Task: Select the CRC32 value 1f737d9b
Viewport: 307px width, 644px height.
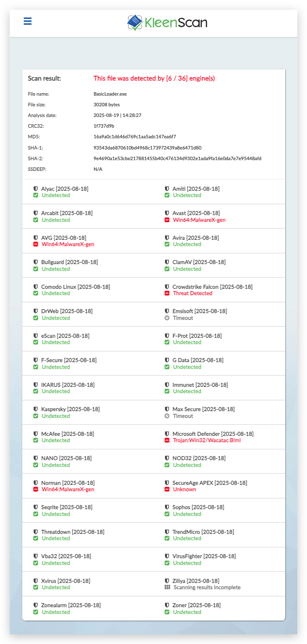Action: point(104,126)
